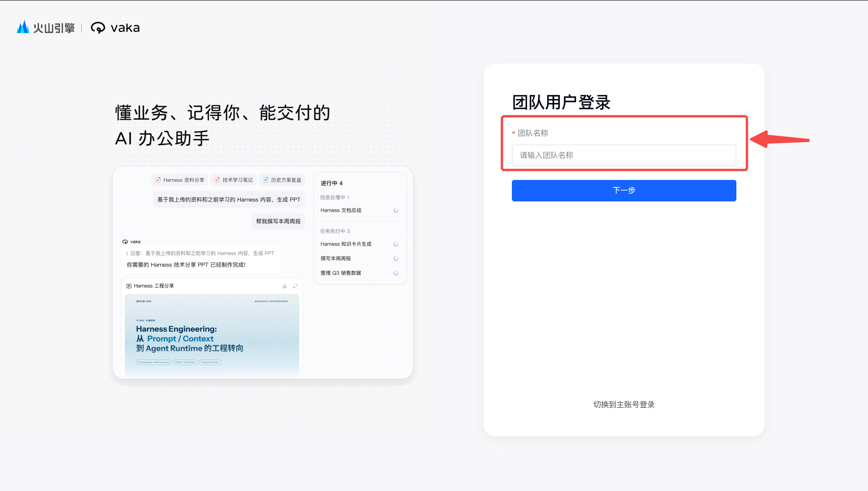Click the 团队用户登录 heading
868x491 pixels.
[561, 102]
